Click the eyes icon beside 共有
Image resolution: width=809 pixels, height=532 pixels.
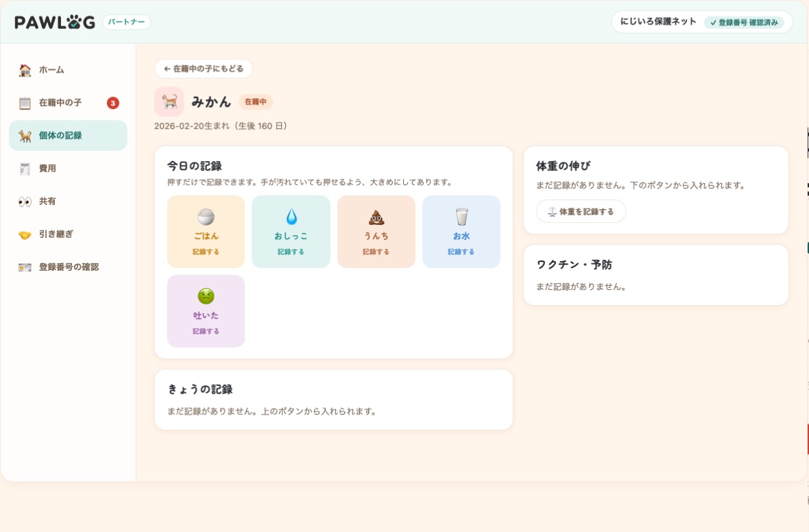click(x=25, y=202)
